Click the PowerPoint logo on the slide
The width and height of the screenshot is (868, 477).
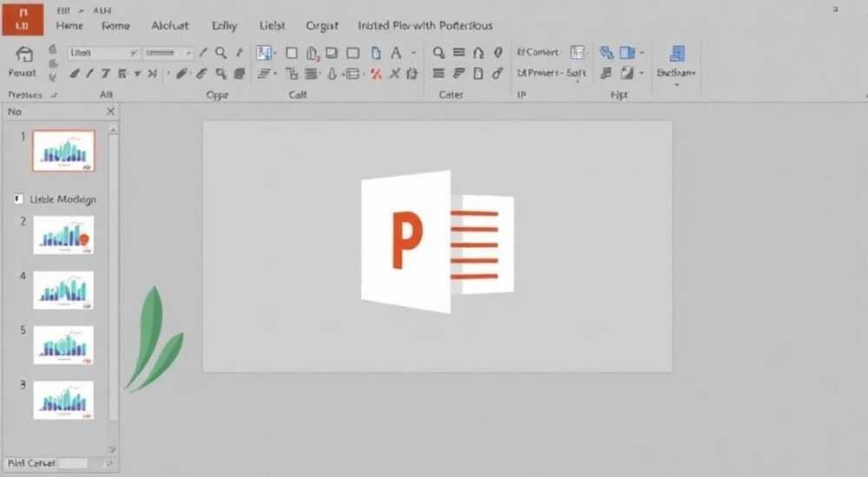(x=437, y=241)
